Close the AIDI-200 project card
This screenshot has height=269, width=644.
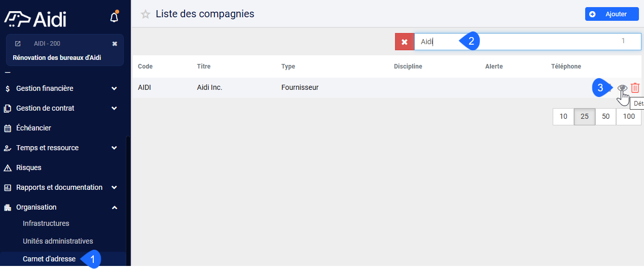click(115, 44)
